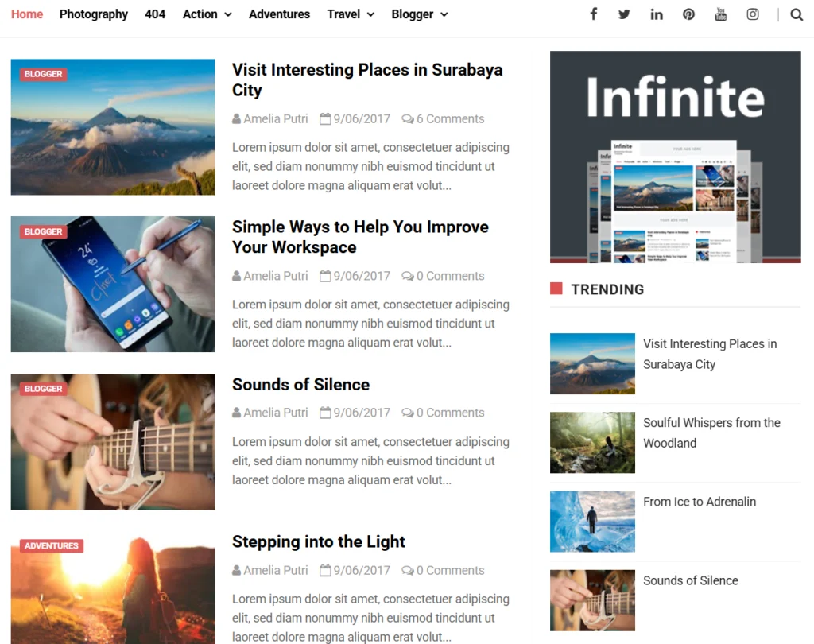Open the 'Stepping into the Light' post title
This screenshot has width=814, height=644.
[318, 541]
